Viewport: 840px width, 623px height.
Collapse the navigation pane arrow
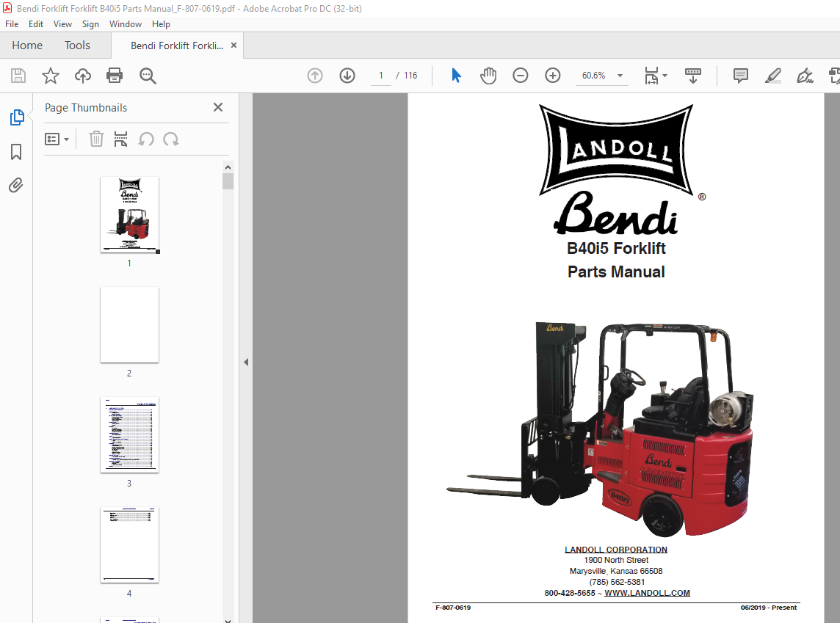pyautogui.click(x=246, y=362)
